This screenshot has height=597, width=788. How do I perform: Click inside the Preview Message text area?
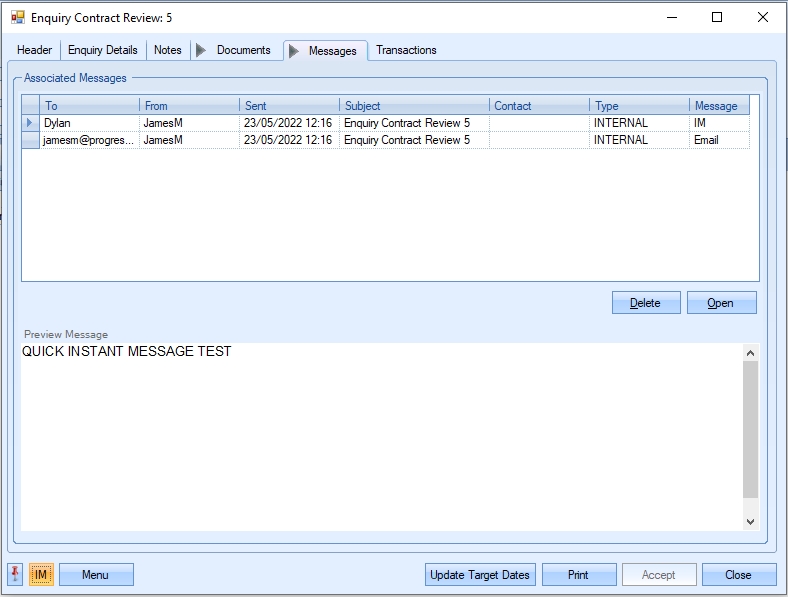[382, 437]
